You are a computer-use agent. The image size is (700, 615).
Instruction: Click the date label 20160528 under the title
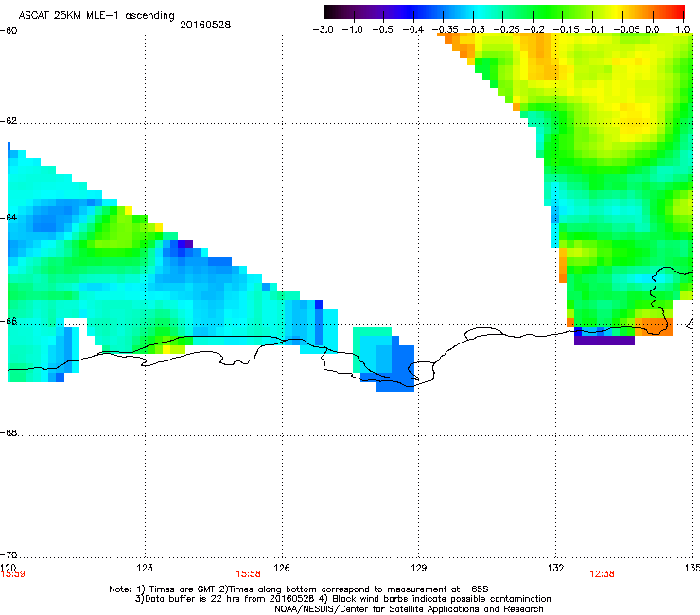(x=205, y=25)
